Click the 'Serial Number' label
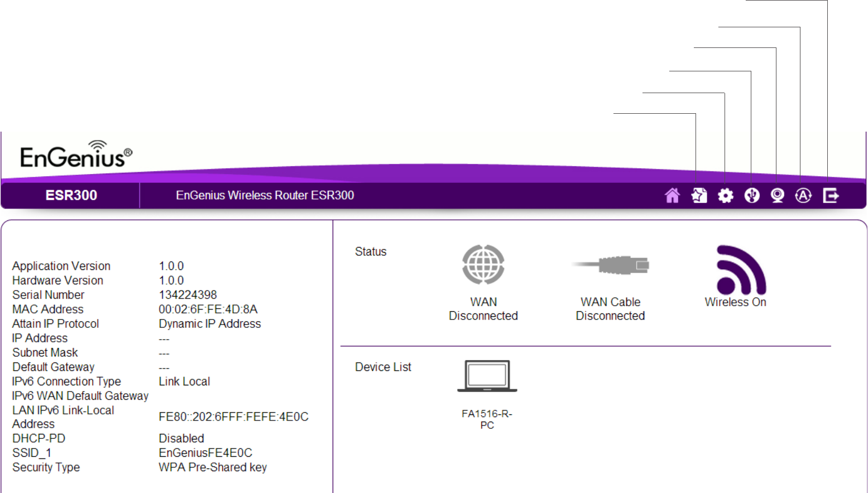The width and height of the screenshot is (868, 493). click(48, 294)
